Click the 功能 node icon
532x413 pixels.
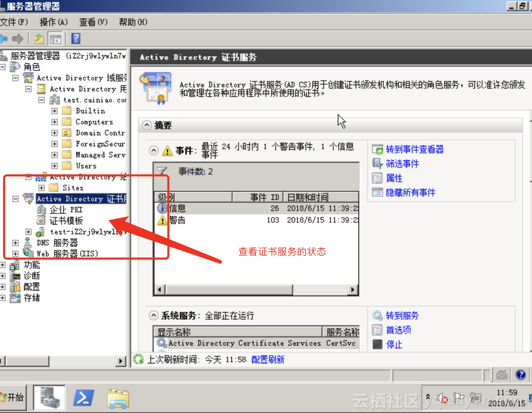(x=15, y=265)
